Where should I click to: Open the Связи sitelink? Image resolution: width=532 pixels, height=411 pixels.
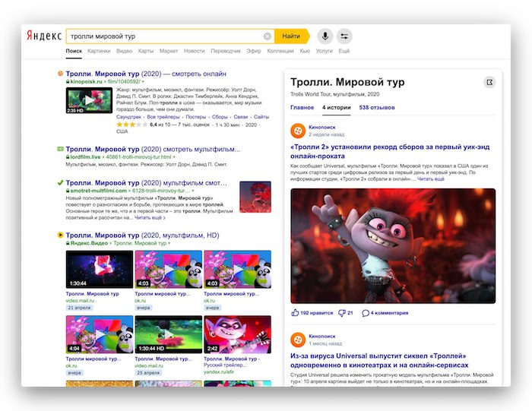coord(241,117)
